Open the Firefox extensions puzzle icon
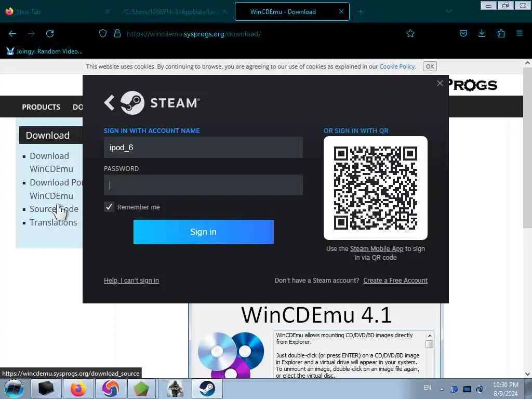 pos(501,33)
